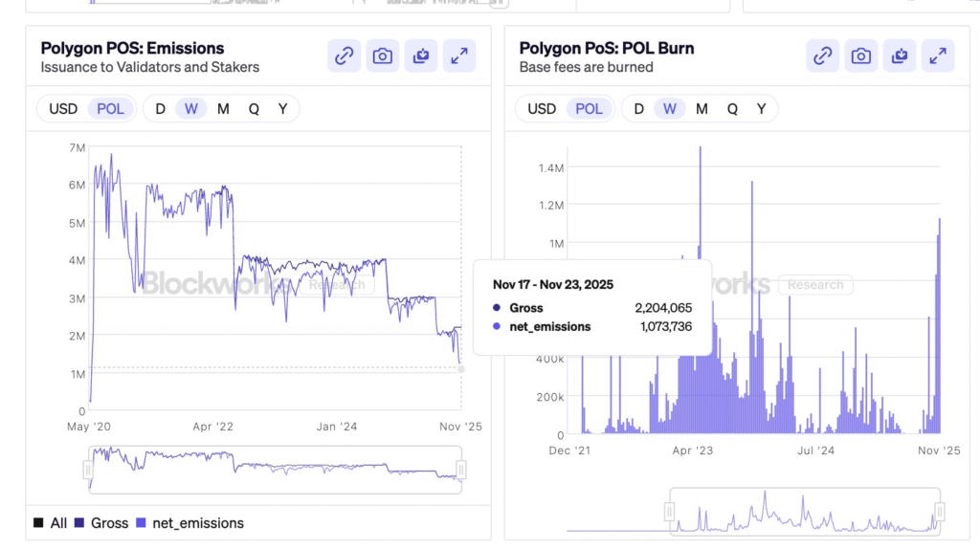This screenshot has height=549, width=980.
Task: Switch POL Burn chart to USD
Action: pos(542,109)
